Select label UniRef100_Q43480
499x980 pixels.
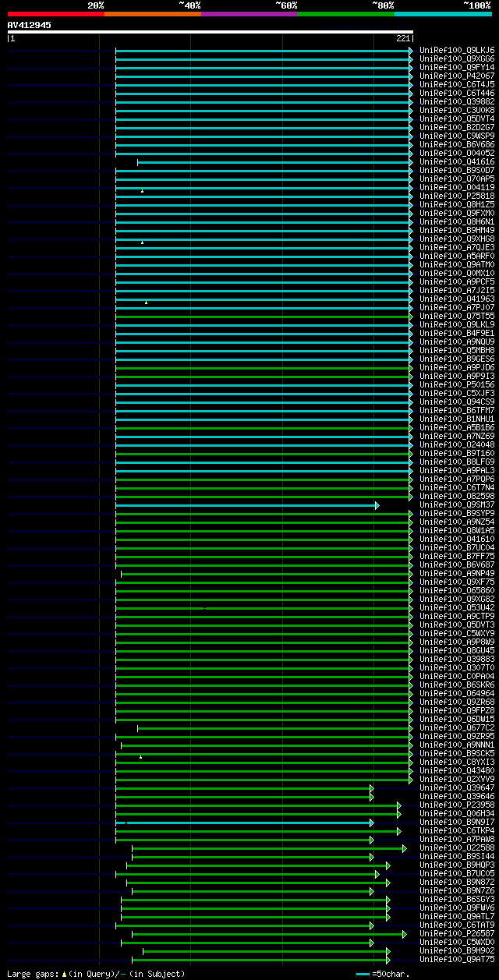tap(457, 770)
